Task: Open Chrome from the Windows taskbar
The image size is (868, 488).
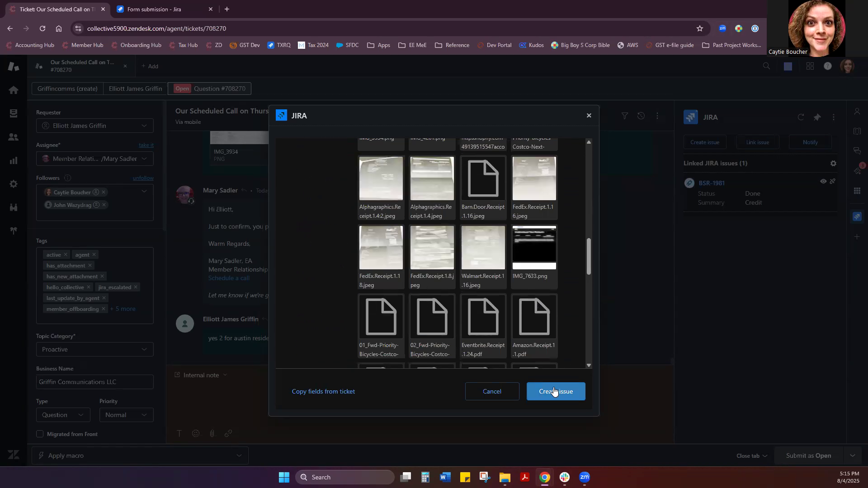Action: [545, 478]
